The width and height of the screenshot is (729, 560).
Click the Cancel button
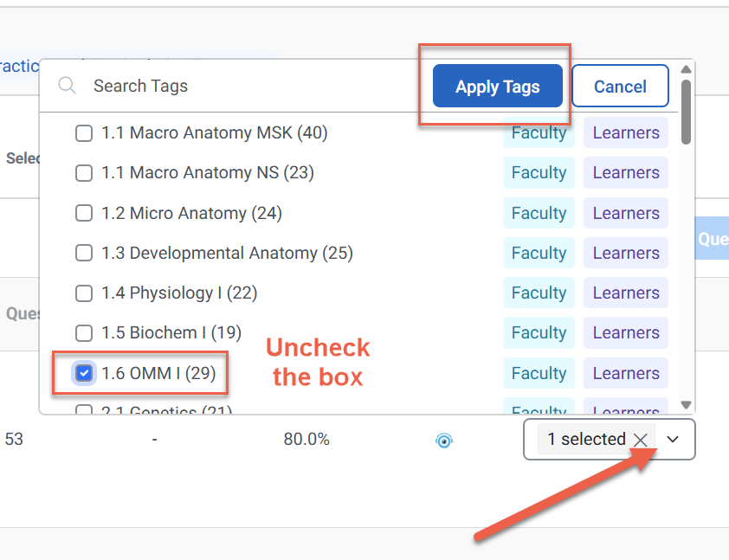tap(620, 87)
